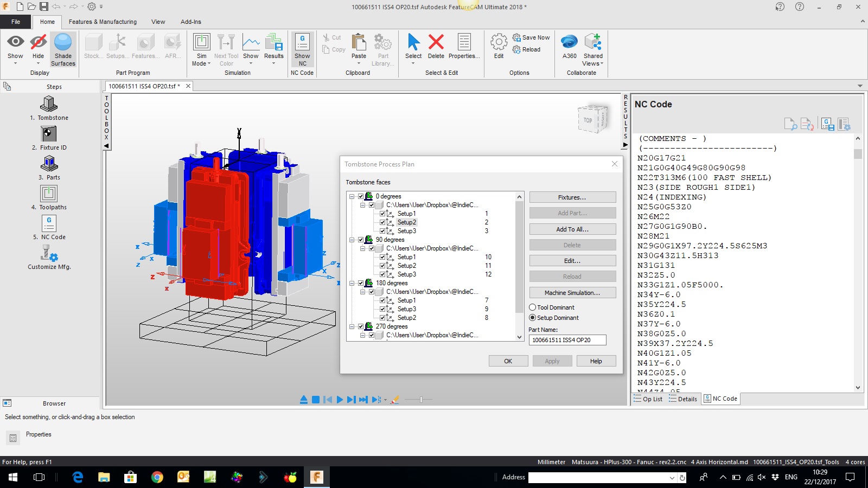The width and height of the screenshot is (868, 488).
Task: Click the Part Name input field
Action: 567,340
